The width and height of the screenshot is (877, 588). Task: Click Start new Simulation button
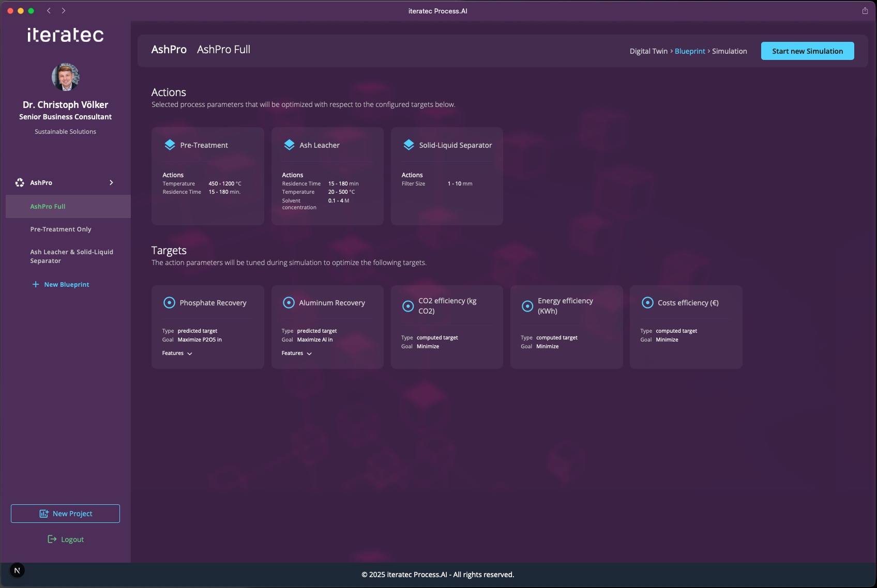coord(807,51)
